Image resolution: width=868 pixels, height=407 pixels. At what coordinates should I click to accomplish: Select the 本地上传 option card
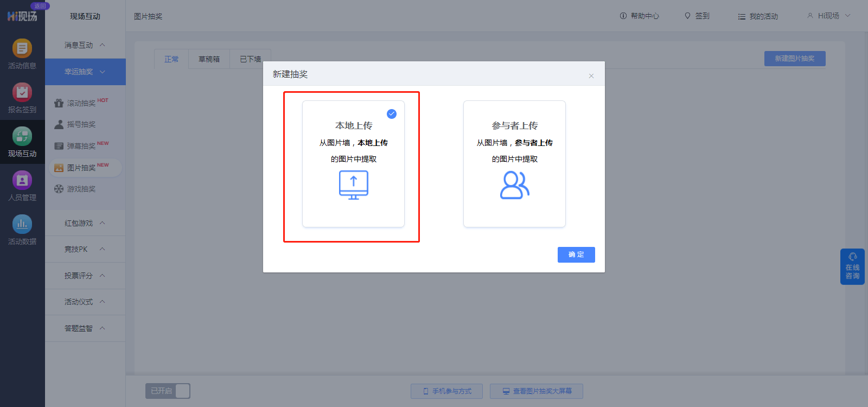pos(353,163)
